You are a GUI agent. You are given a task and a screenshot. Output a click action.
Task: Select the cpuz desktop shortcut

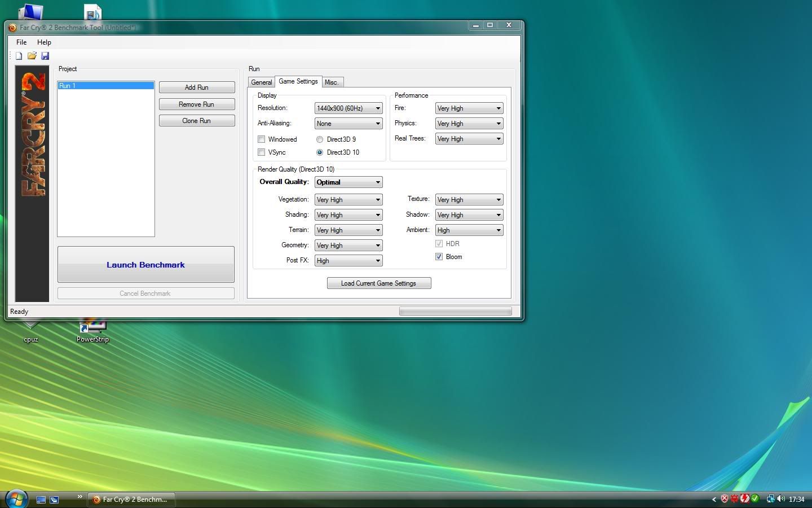(x=30, y=332)
